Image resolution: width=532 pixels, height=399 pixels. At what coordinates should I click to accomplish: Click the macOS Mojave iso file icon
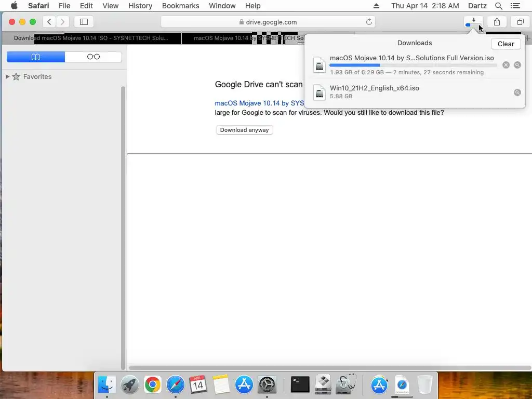click(320, 64)
